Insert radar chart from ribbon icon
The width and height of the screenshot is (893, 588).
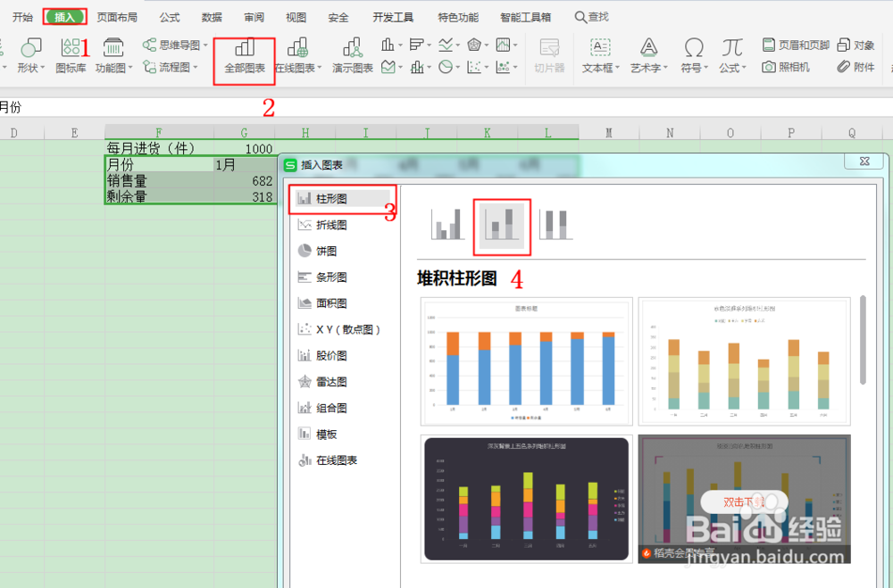tap(474, 45)
